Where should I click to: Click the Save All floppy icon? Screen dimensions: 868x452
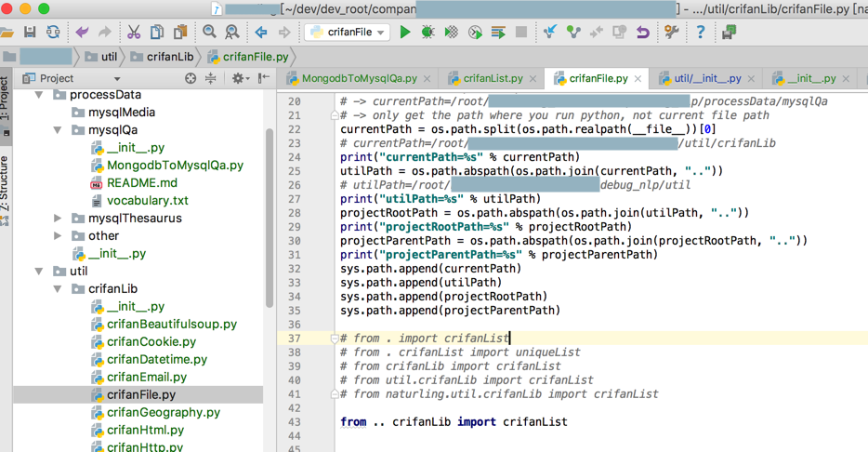tap(30, 32)
